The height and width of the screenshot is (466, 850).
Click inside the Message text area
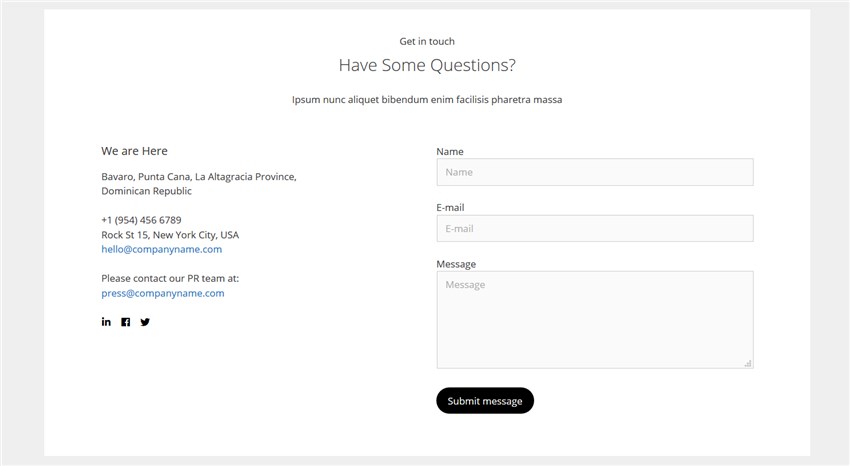[x=595, y=320]
